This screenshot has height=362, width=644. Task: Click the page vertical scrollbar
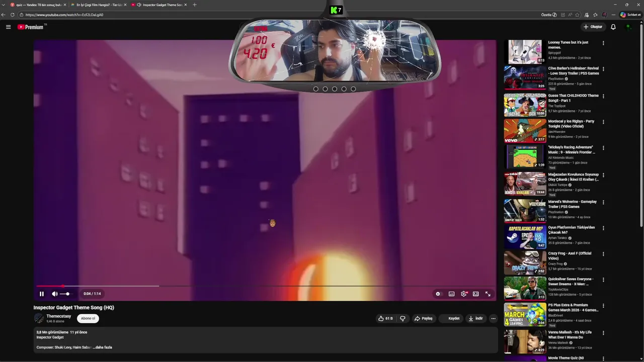point(641,126)
